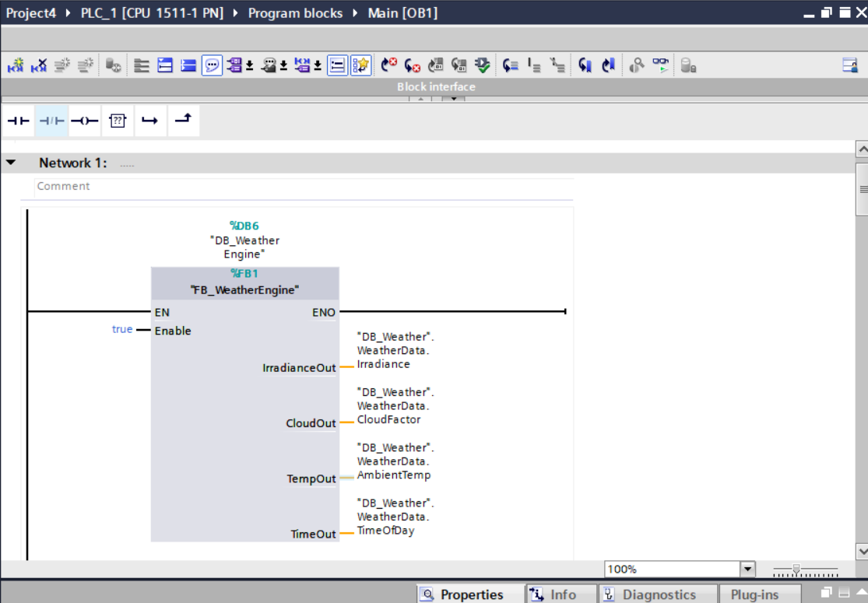
Task: Click the Insert network icon
Action: click(x=16, y=65)
